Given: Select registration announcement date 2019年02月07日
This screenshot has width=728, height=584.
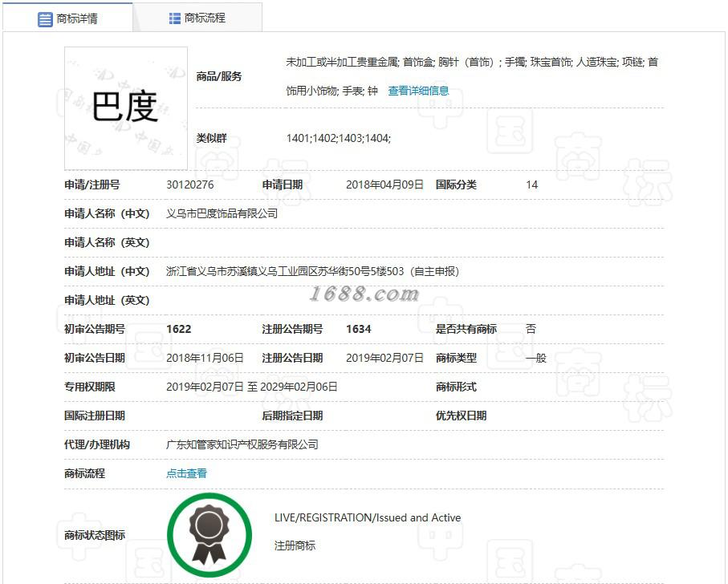Looking at the screenshot, I should pos(384,358).
